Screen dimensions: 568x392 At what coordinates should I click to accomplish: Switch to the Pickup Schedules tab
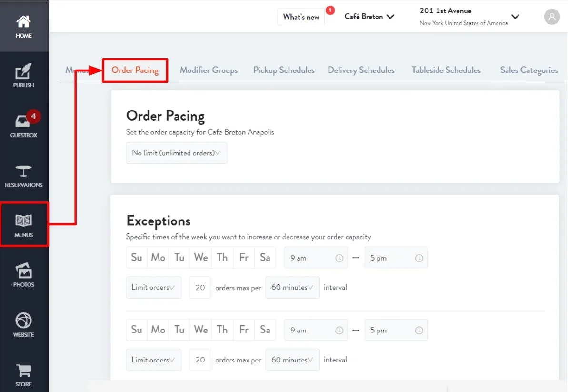click(284, 70)
